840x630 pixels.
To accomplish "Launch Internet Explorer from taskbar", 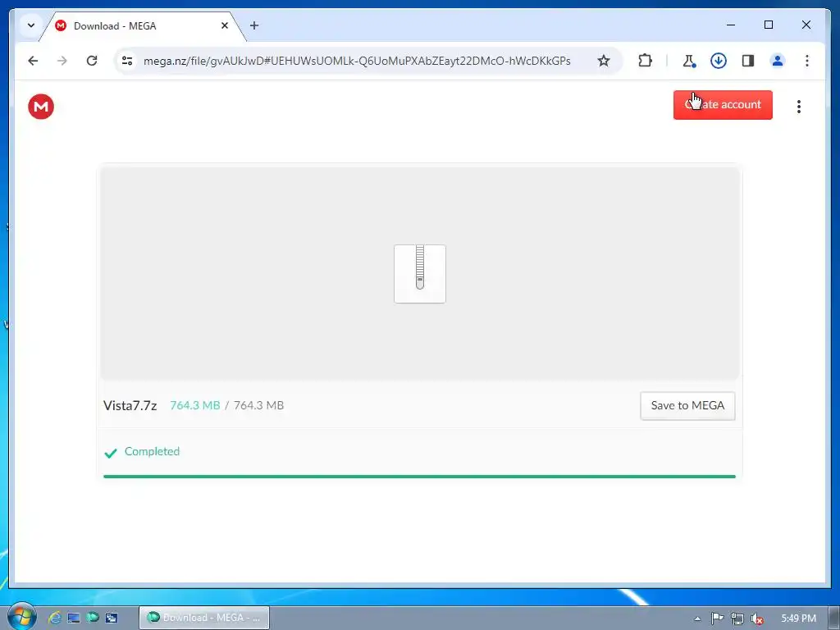I will pos(54,618).
